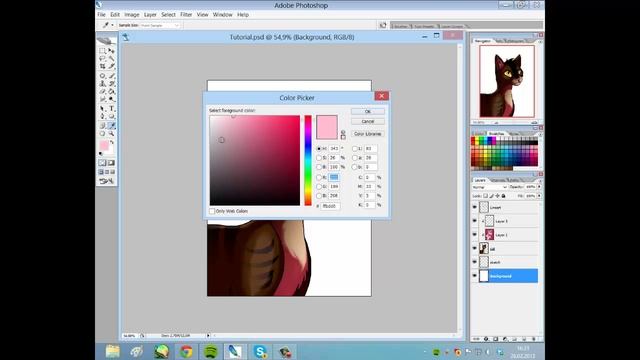
Task: Click OK in Color Picker
Action: pyautogui.click(x=367, y=111)
